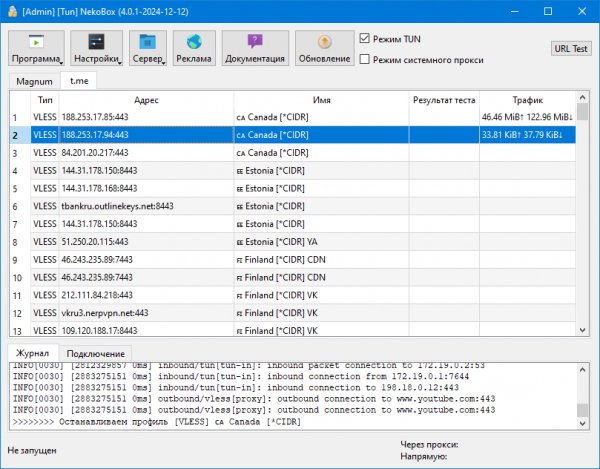Click log line Останавливаем профиль [VLESS] Canada
This screenshot has height=469, width=600.
157,422
